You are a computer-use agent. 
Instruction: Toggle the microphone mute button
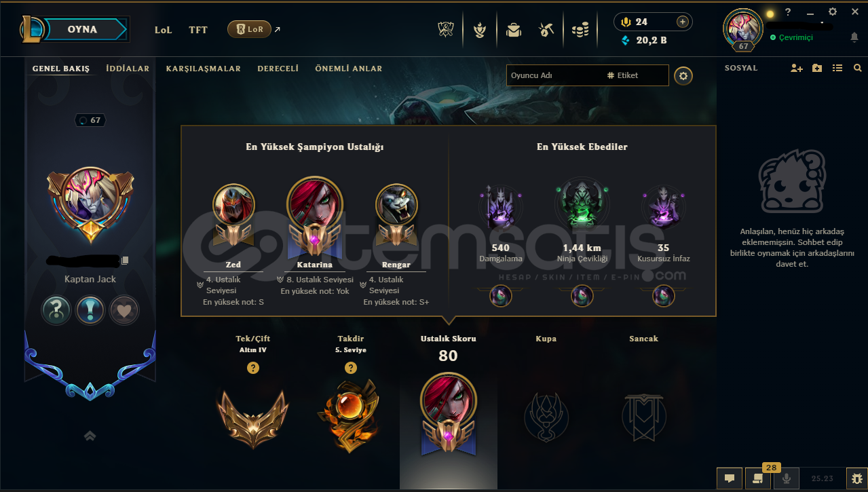(x=787, y=478)
